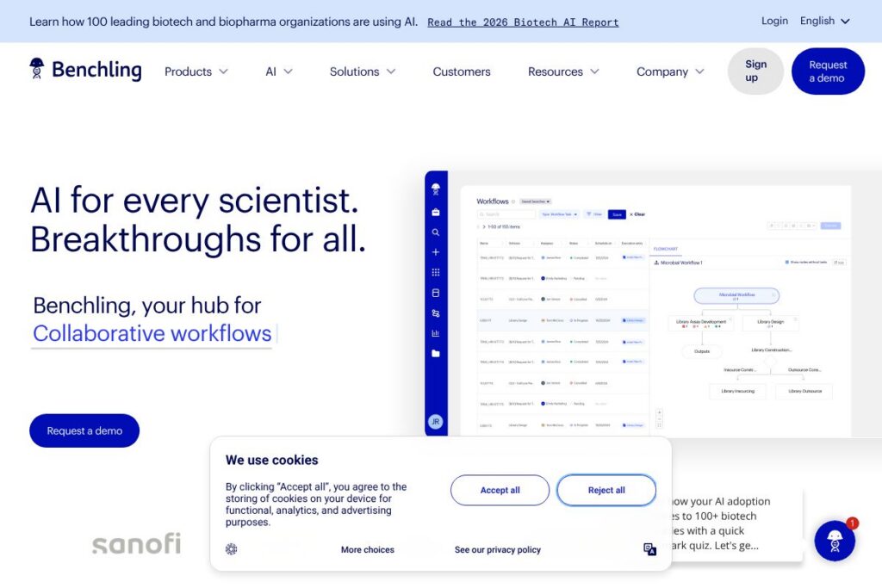This screenshot has width=882, height=588.
Task: Click the folder icon in blue sidebar
Action: [x=436, y=353]
